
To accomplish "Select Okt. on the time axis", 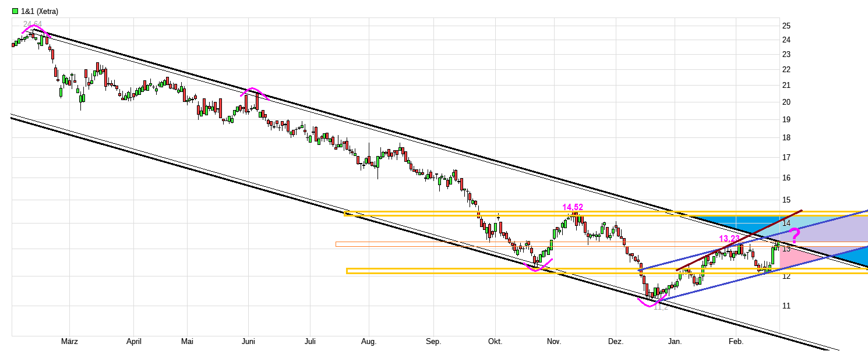I will pyautogui.click(x=495, y=342).
